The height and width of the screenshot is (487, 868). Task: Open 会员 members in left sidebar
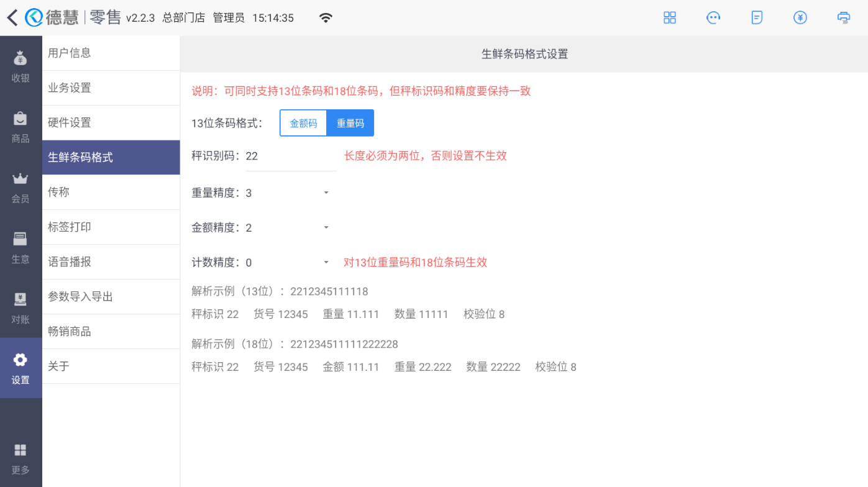point(21,187)
